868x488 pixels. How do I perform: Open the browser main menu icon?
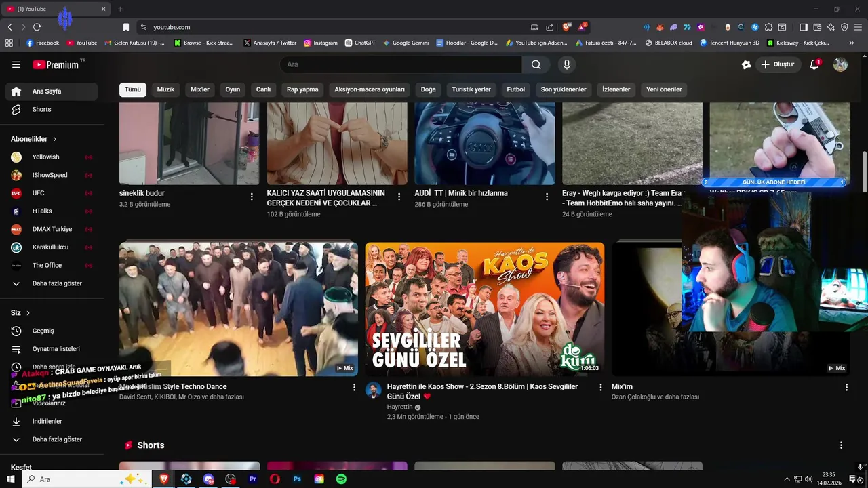(859, 27)
